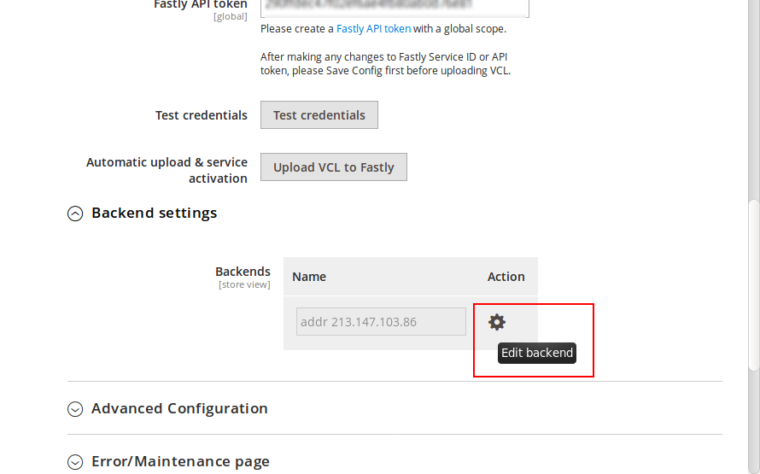The height and width of the screenshot is (474, 760).
Task: Click the gear icon to edit backend
Action: pyautogui.click(x=496, y=322)
